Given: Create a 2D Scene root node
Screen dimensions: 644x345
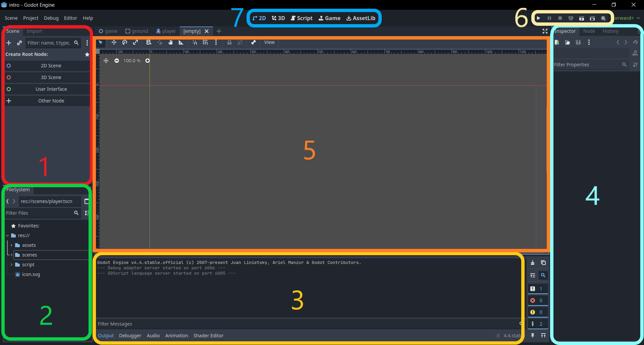Looking at the screenshot, I should (47, 66).
